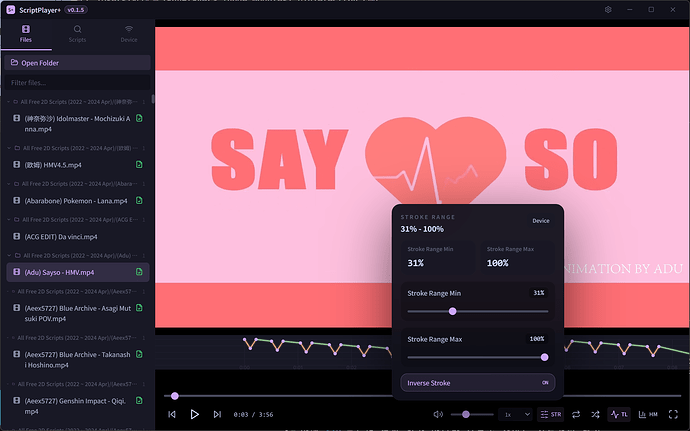Collapse the folder group above Genshin Impact - Qiqi
Screen dimensions: 690x431
tap(8, 384)
